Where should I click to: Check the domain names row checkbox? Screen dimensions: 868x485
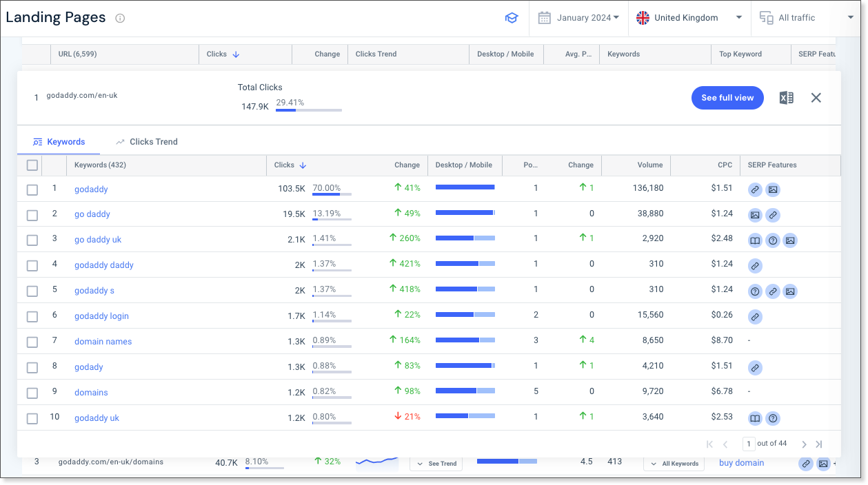point(32,342)
